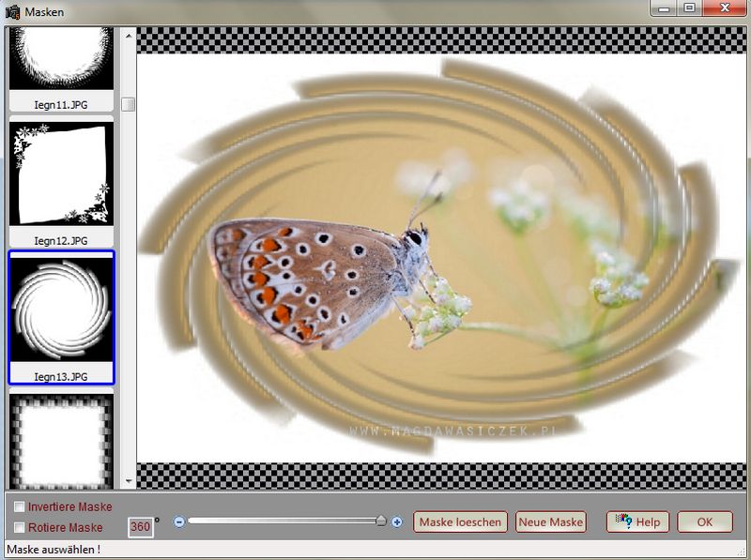The height and width of the screenshot is (560, 751).
Task: Click the slider handle
Action: tap(381, 521)
